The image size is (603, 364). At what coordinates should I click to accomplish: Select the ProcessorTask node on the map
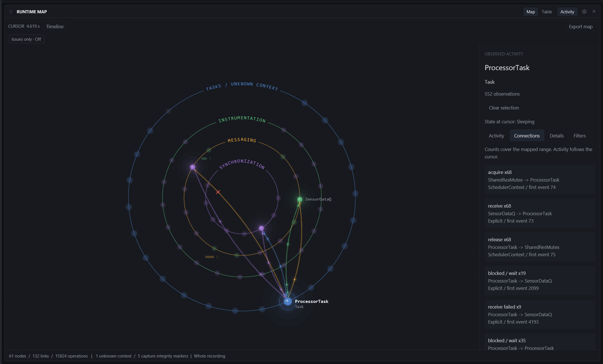(287, 301)
